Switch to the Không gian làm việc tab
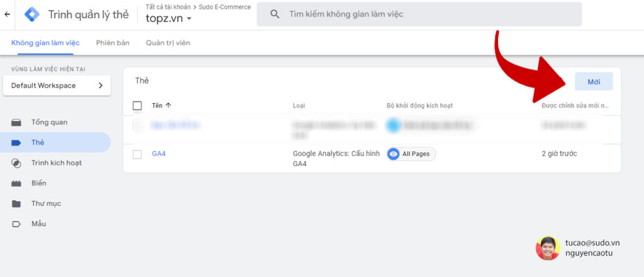Viewport: 644px width, 277px height. tap(45, 43)
